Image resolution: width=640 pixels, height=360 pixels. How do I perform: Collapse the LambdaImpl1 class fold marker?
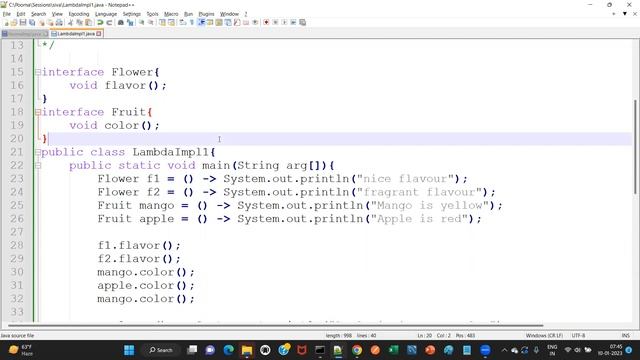pyautogui.click(x=38, y=152)
